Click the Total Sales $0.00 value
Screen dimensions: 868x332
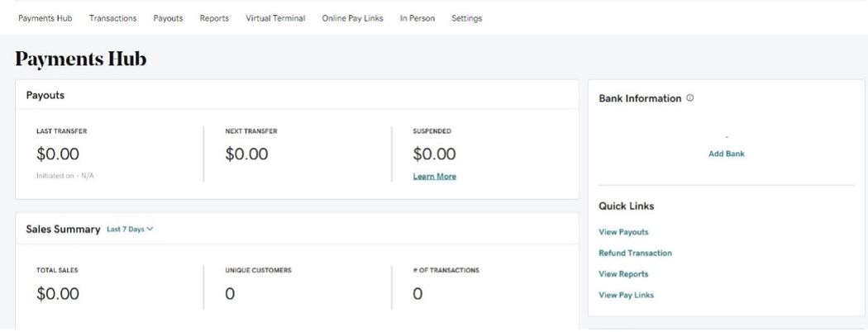(58, 293)
